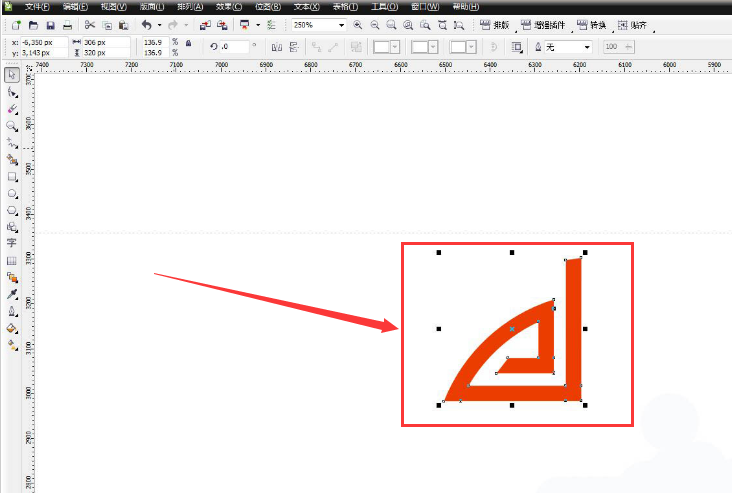The width and height of the screenshot is (732, 493).
Task: Click the x position input field
Action: [x=44, y=42]
